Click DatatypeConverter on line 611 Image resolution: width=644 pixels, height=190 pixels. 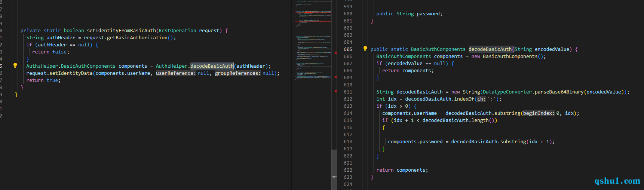click(x=507, y=92)
